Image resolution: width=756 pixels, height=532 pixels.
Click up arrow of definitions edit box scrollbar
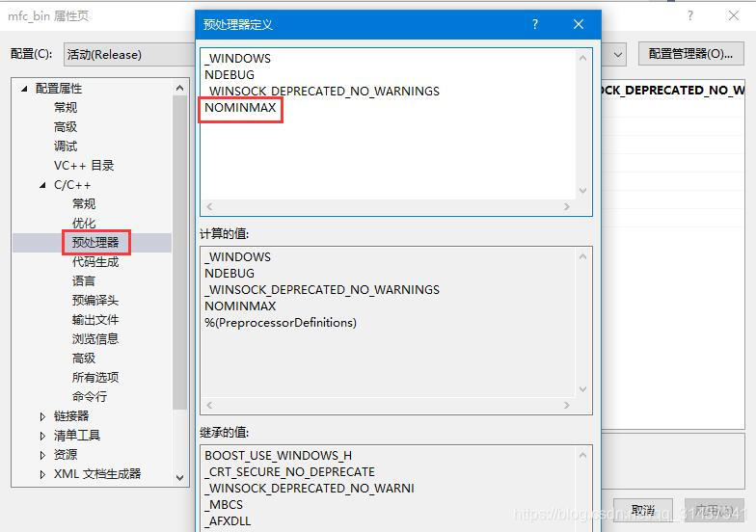(x=582, y=58)
